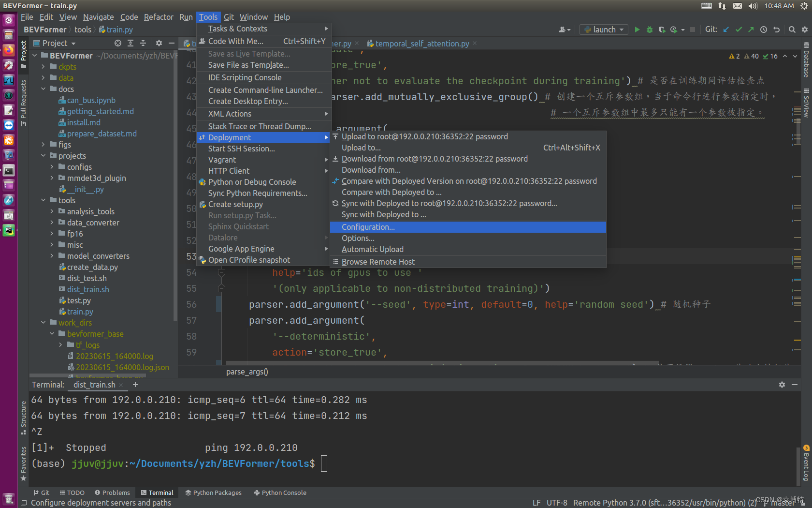Image resolution: width=812 pixels, height=508 pixels.
Task: Toggle the Pull Requests side tab
Action: [23, 103]
